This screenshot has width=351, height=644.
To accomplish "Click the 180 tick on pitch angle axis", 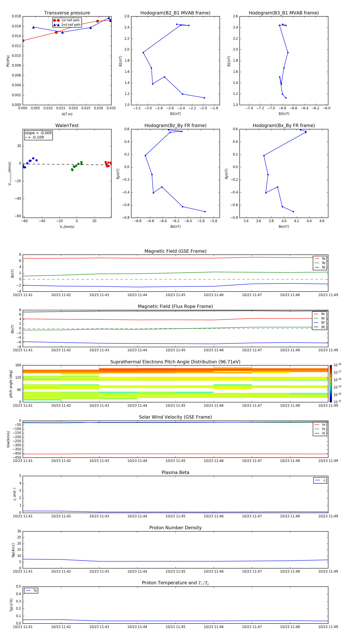I will [x=18, y=365].
